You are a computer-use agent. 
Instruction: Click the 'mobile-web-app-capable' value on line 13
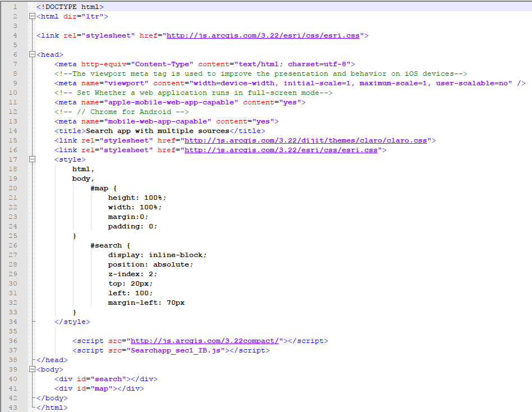coord(158,121)
